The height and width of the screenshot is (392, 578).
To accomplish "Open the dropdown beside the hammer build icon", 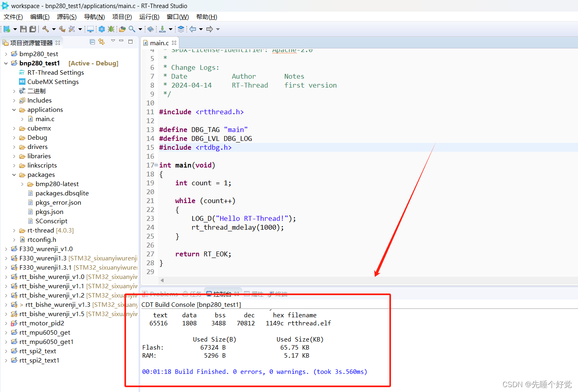I will (x=54, y=29).
